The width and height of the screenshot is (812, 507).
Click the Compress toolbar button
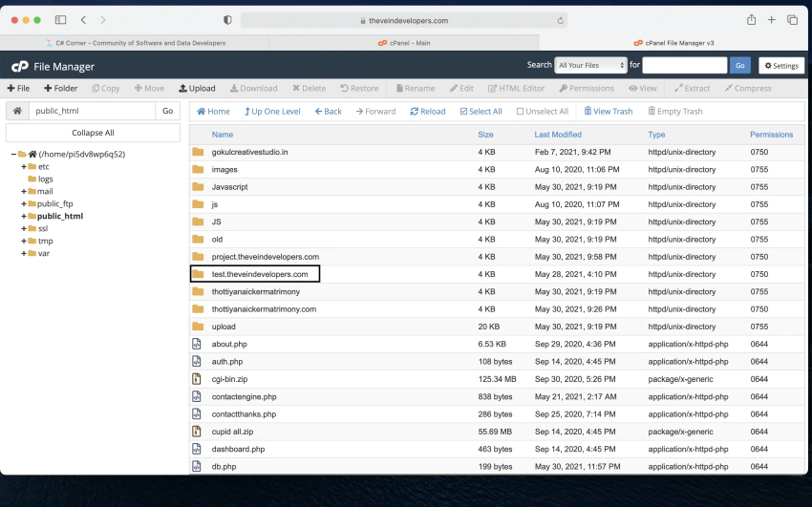(x=748, y=88)
